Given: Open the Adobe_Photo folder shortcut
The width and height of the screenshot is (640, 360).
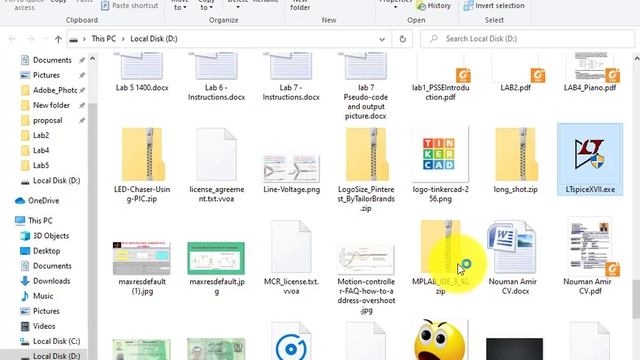Looking at the screenshot, I should (55, 90).
